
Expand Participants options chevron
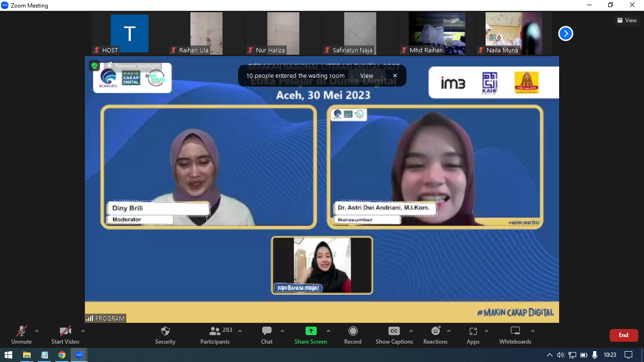tap(240, 331)
